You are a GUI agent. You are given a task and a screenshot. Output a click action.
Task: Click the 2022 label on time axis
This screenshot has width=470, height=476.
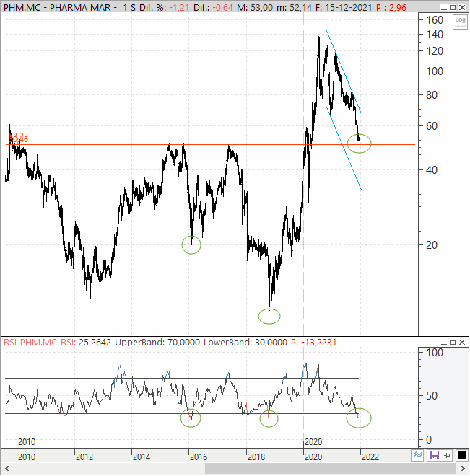pos(370,457)
